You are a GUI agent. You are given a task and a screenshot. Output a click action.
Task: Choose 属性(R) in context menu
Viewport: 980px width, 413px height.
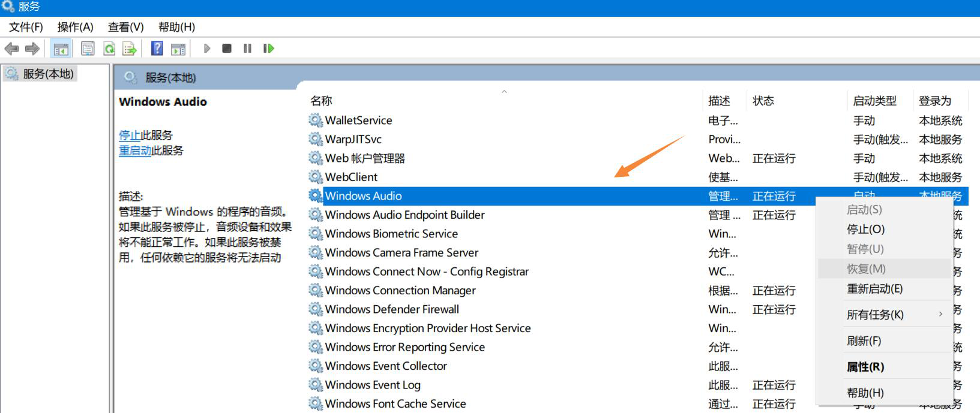coord(885,367)
